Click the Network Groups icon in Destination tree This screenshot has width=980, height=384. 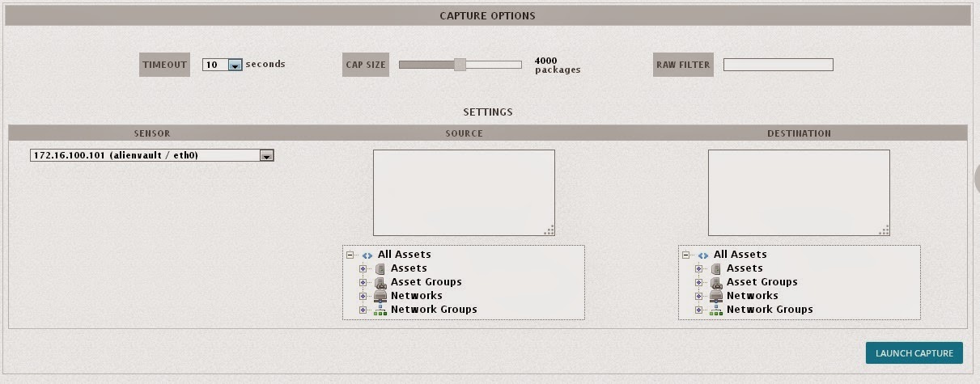click(x=716, y=310)
